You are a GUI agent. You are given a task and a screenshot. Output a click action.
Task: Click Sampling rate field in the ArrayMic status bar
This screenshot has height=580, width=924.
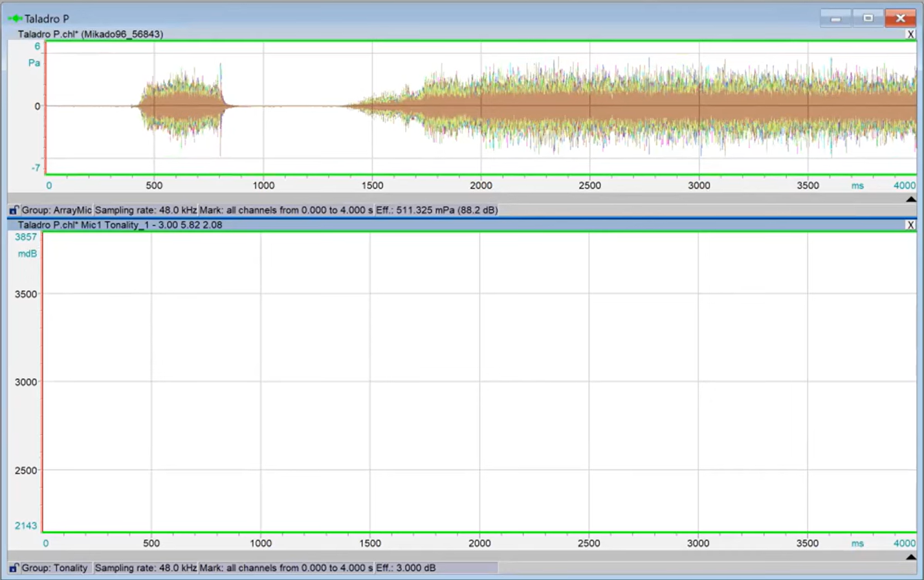click(x=146, y=210)
